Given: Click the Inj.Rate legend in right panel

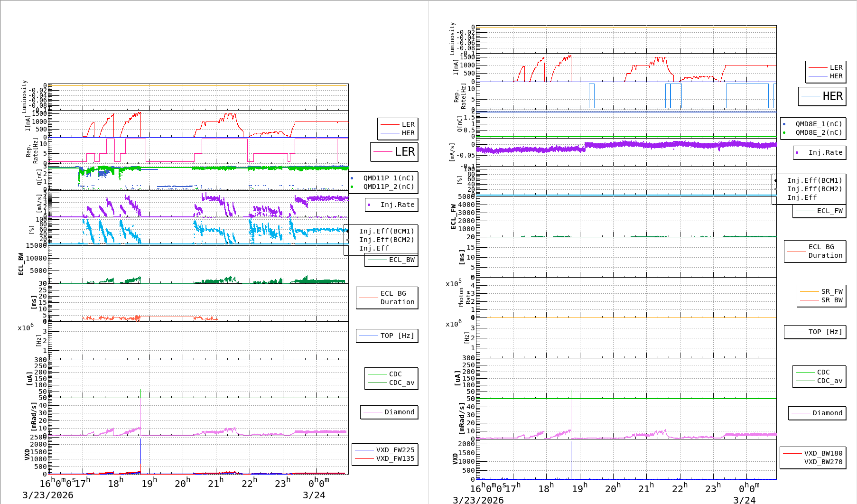Looking at the screenshot, I should click(825, 152).
